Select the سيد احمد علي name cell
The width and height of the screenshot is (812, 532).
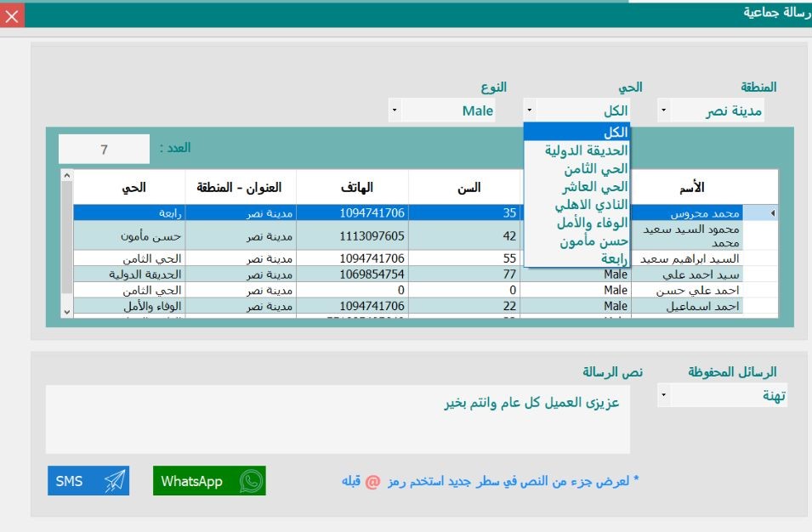(688, 274)
